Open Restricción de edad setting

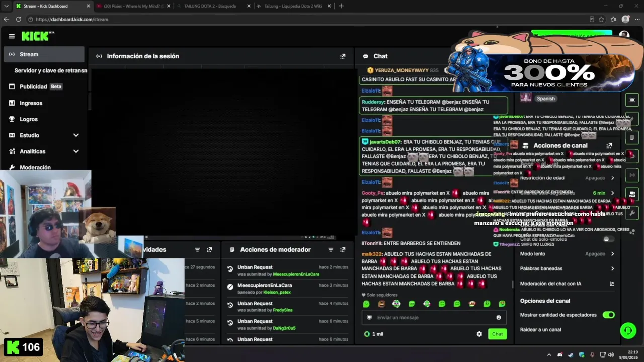[567, 178]
